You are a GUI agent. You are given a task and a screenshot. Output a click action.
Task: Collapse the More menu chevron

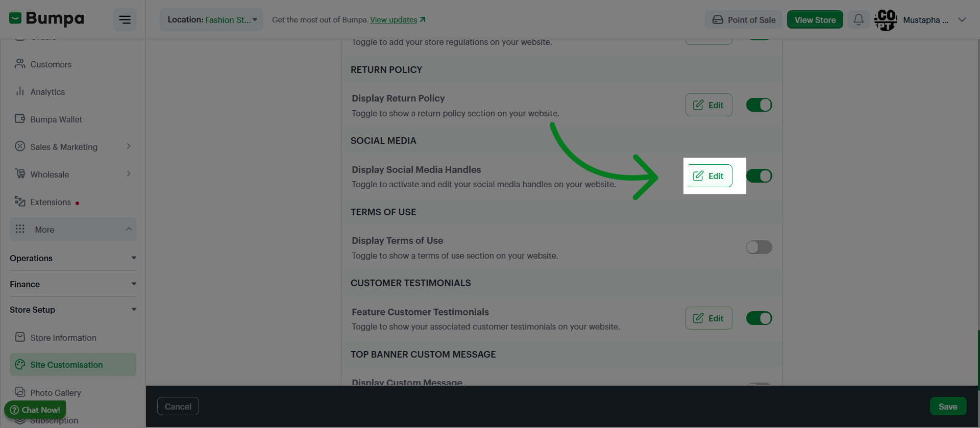pyautogui.click(x=129, y=229)
